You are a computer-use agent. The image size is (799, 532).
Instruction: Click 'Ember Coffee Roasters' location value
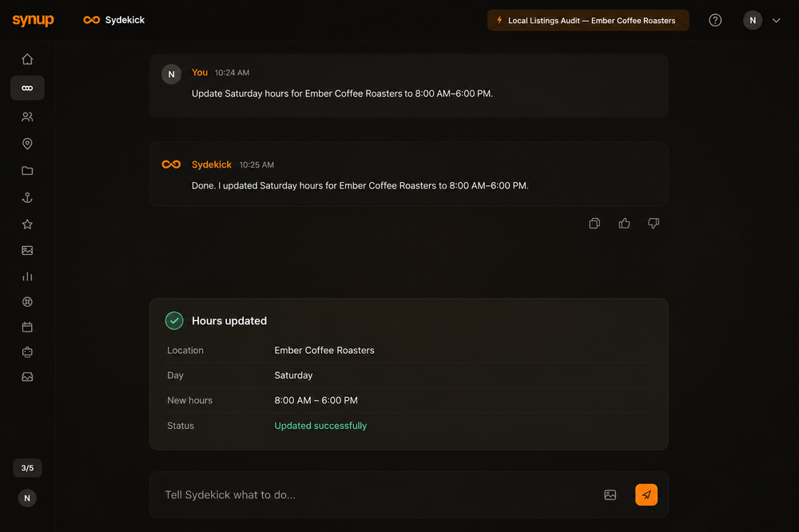tap(324, 350)
